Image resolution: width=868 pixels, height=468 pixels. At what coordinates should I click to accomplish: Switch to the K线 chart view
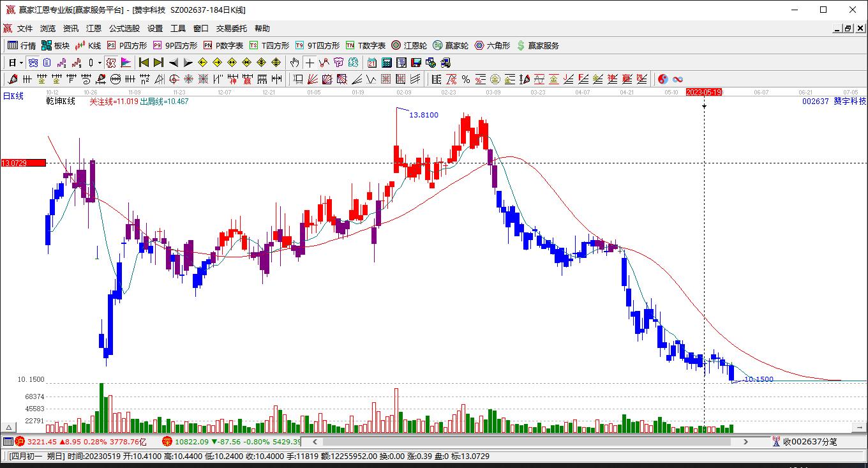click(88, 45)
